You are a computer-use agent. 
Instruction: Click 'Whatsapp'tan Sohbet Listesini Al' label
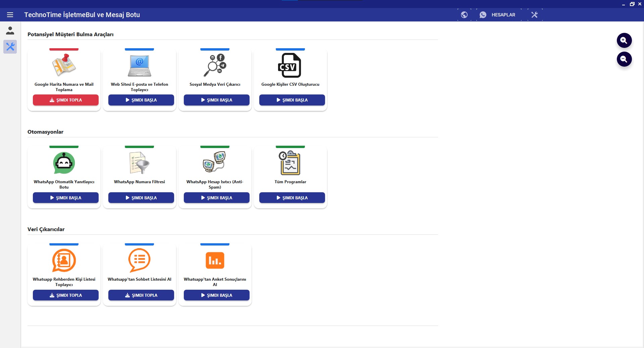pos(139,279)
